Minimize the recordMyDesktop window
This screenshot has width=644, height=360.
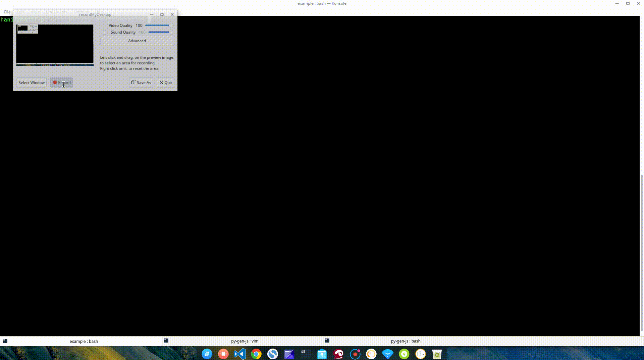tap(152, 14)
